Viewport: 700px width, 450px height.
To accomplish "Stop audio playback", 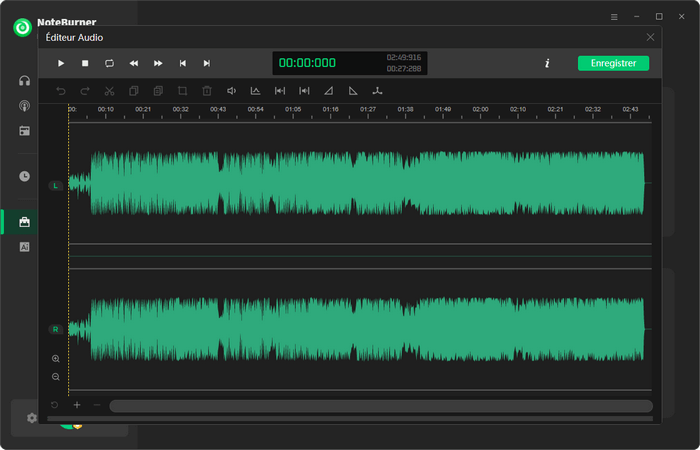I will [x=85, y=63].
